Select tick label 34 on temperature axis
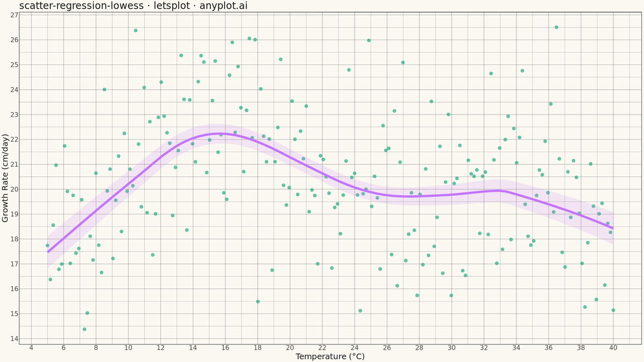This screenshot has width=644, height=362. (x=516, y=348)
